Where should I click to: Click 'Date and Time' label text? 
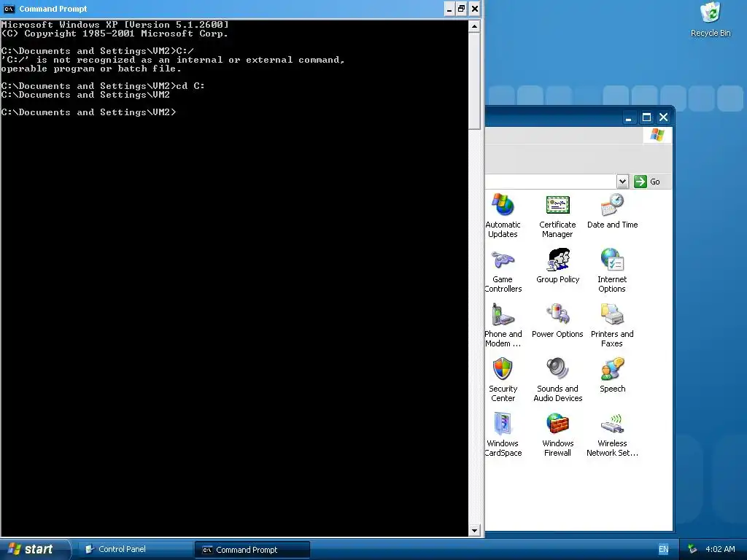coord(612,225)
